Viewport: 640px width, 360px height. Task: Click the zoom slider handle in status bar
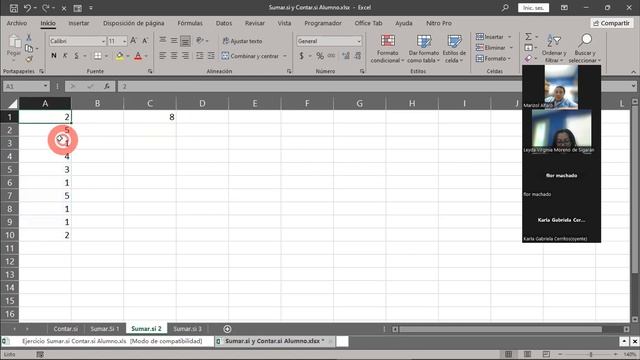click(591, 354)
